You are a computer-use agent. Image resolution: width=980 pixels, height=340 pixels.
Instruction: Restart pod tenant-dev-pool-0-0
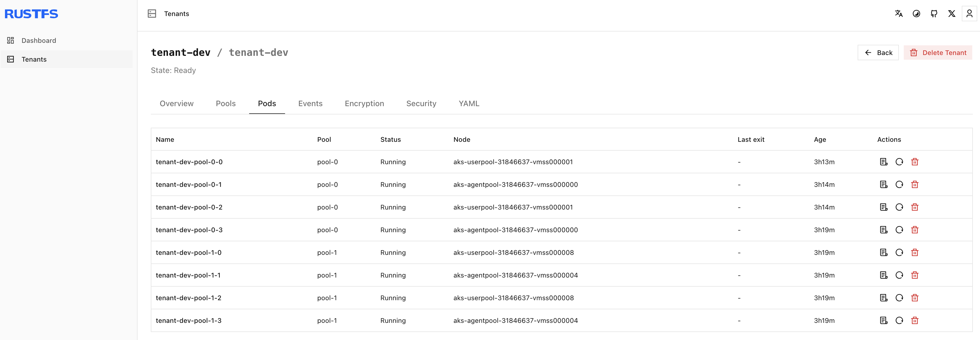click(899, 162)
